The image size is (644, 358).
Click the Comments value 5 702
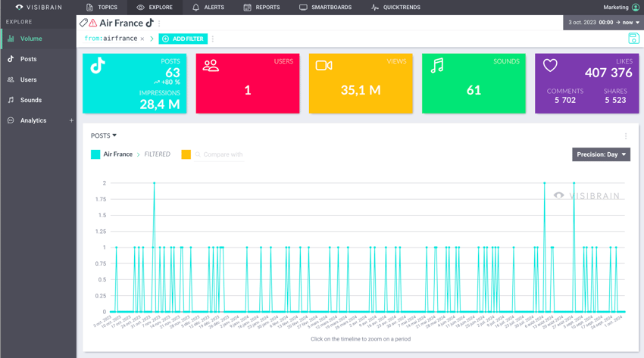565,100
